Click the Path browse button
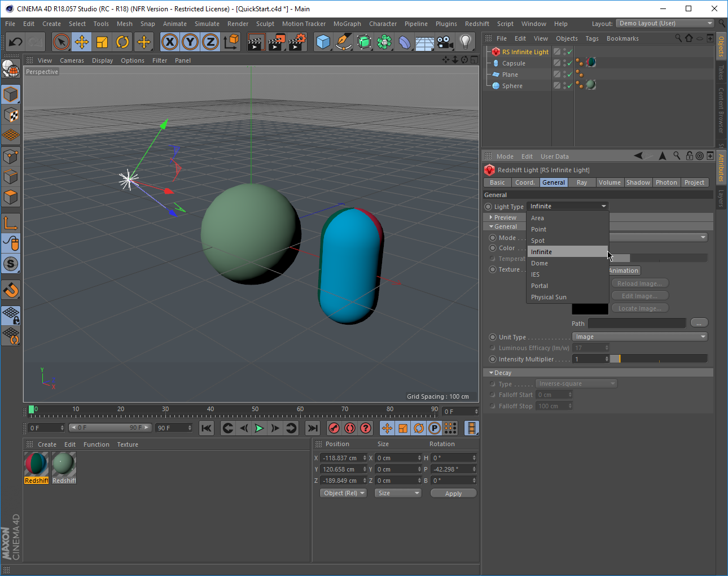The width and height of the screenshot is (728, 576). pyautogui.click(x=699, y=322)
